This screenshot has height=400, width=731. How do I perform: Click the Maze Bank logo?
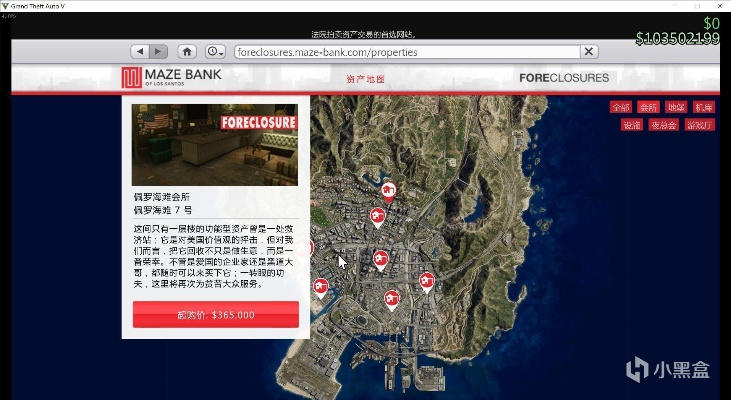coord(171,77)
